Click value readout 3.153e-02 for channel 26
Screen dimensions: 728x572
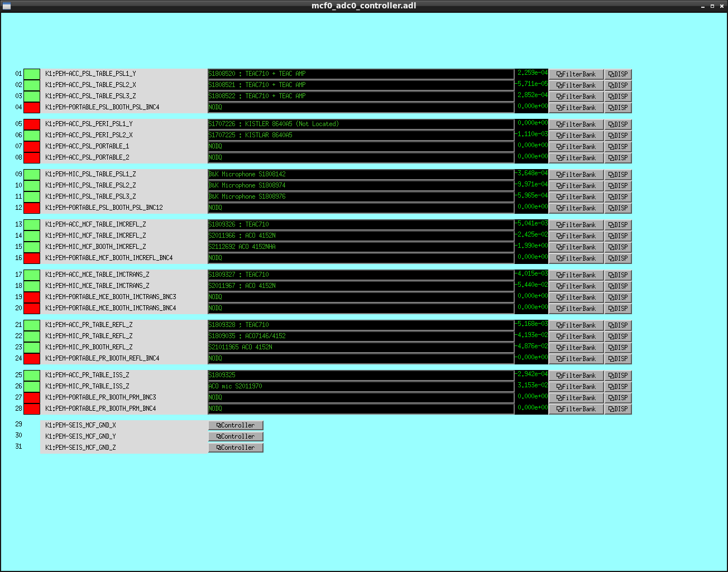pyautogui.click(x=531, y=386)
